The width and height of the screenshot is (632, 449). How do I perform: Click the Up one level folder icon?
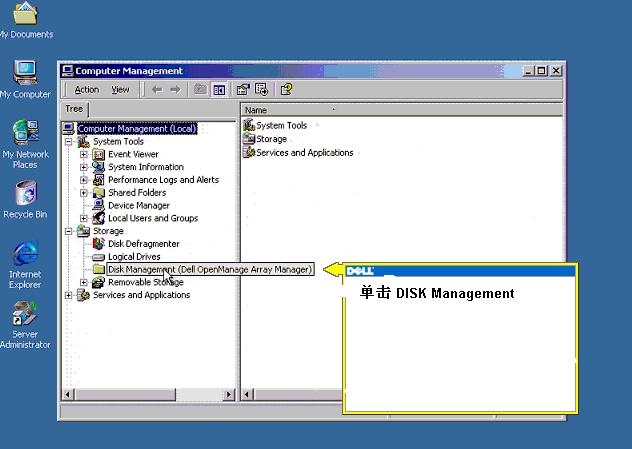[200, 89]
